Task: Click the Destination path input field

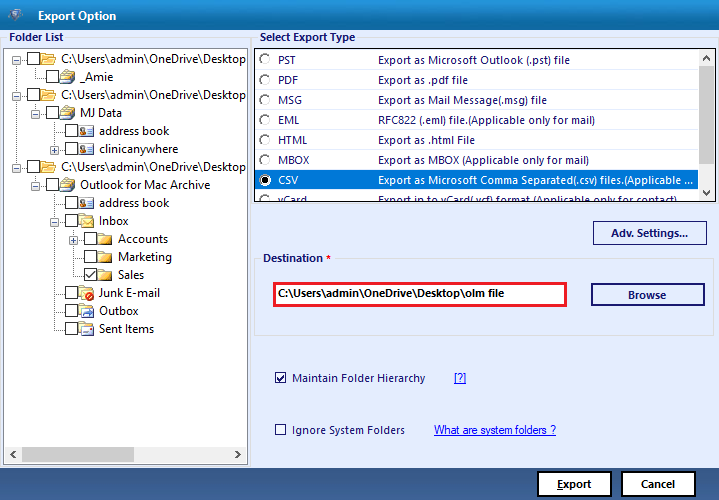Action: pos(420,294)
